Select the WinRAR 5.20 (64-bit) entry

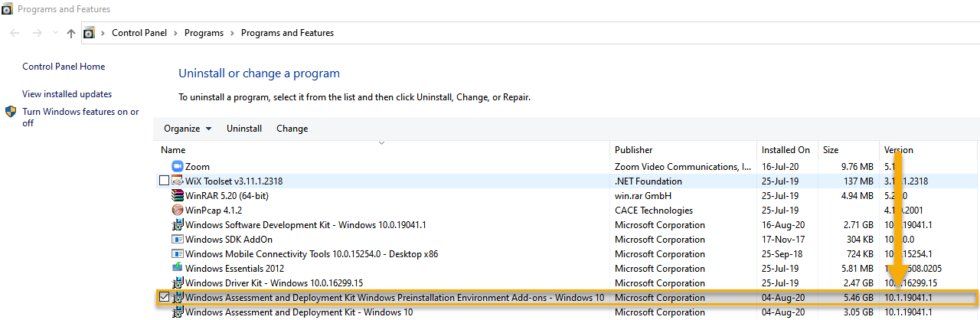pos(227,196)
